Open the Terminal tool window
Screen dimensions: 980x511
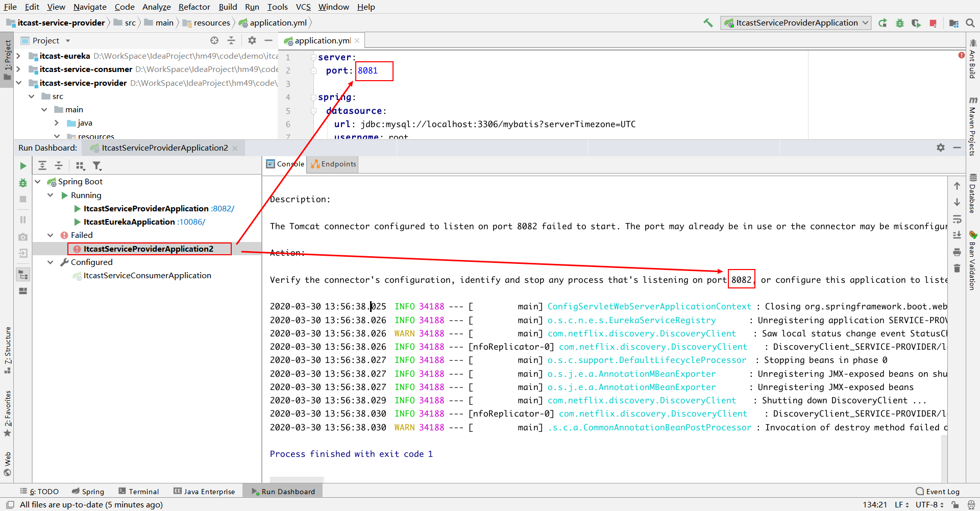139,491
